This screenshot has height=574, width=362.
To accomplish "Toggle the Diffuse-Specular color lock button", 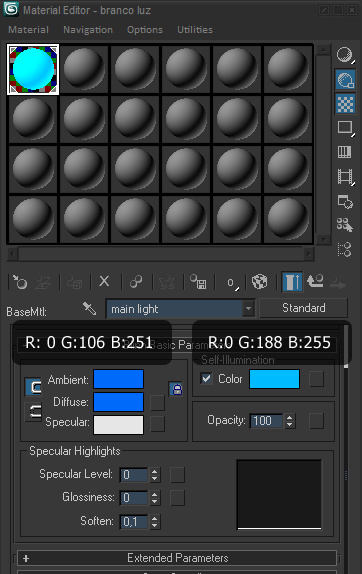I will tap(33, 411).
